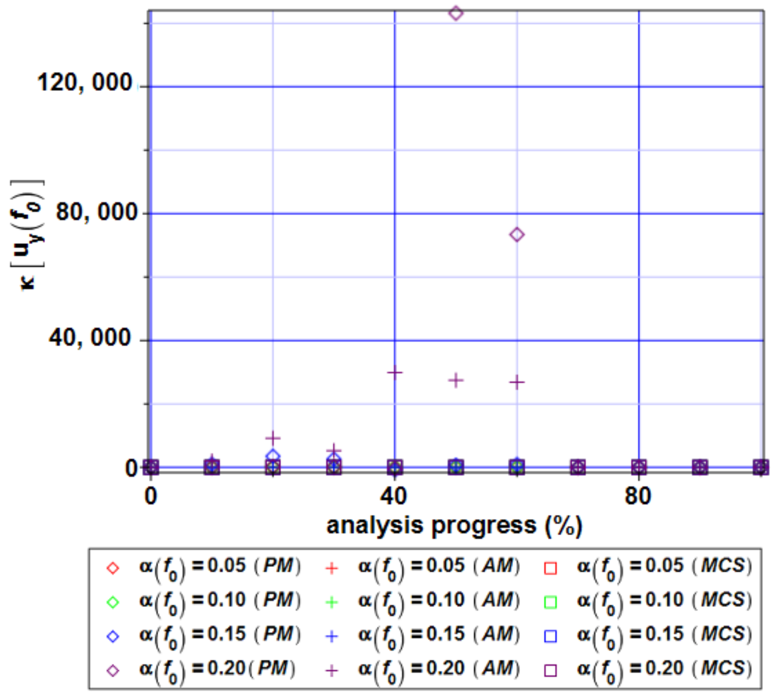The width and height of the screenshot is (776, 700).
Task: Click the blue diamond data point at 20% progress
Action: (x=273, y=456)
